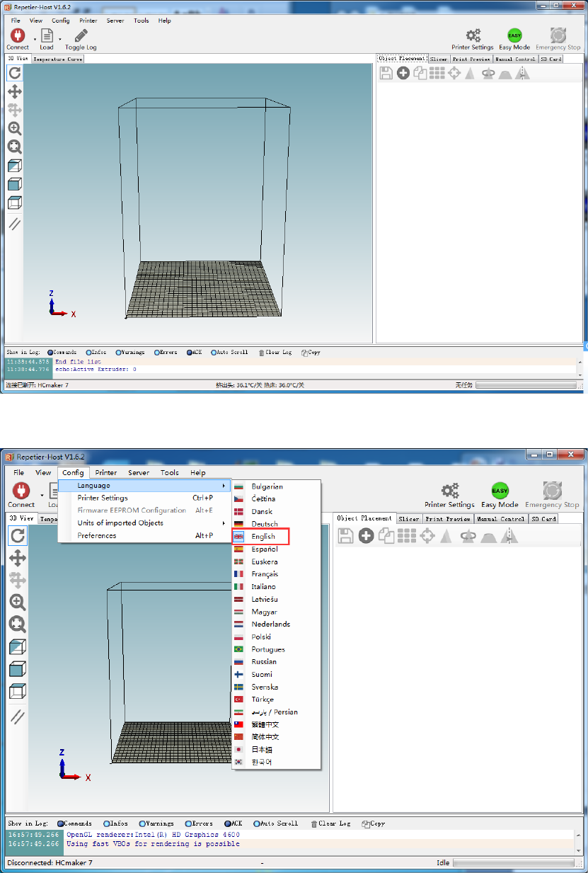Choose Printer Settings from the Config menu
588x873 pixels.
click(x=144, y=498)
